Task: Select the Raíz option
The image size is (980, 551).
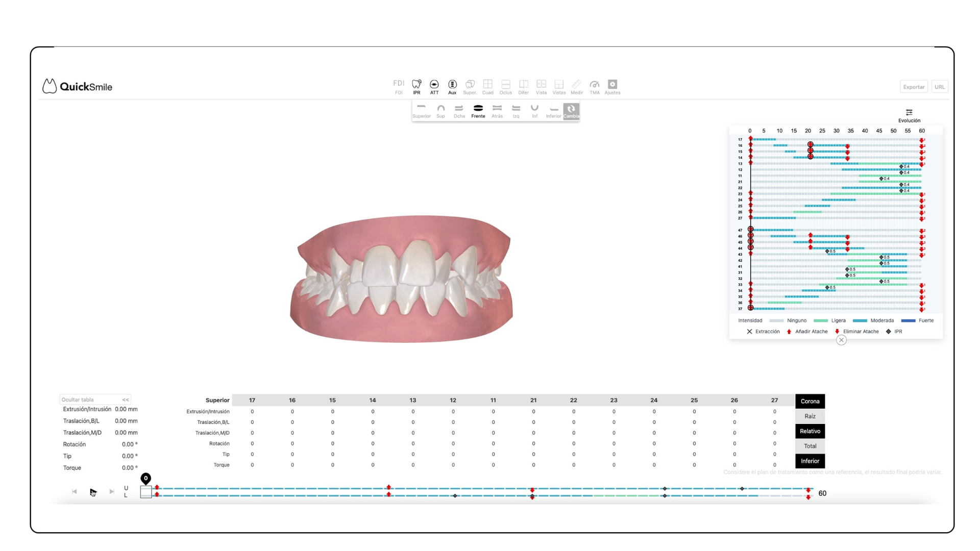Action: [810, 416]
